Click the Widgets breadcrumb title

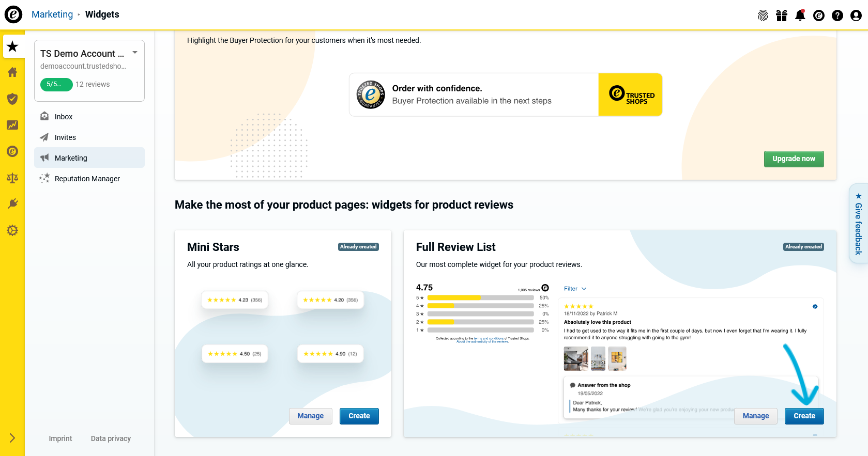(102, 14)
